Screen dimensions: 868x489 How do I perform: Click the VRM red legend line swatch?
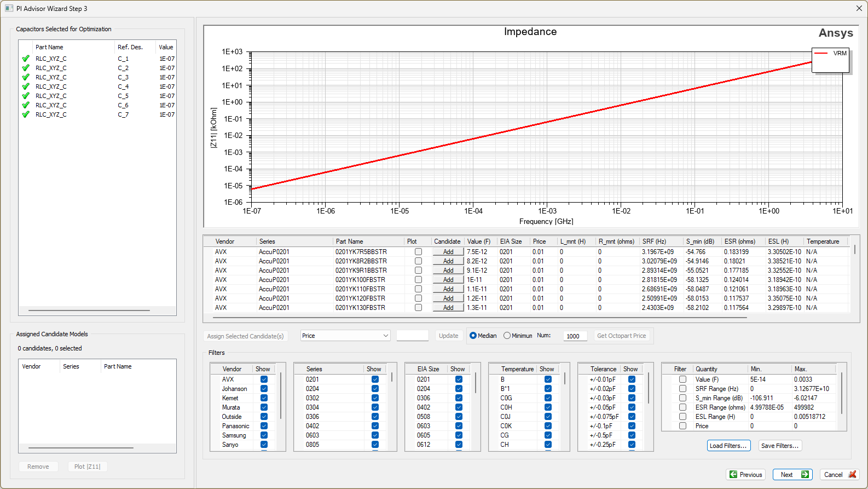click(x=821, y=53)
